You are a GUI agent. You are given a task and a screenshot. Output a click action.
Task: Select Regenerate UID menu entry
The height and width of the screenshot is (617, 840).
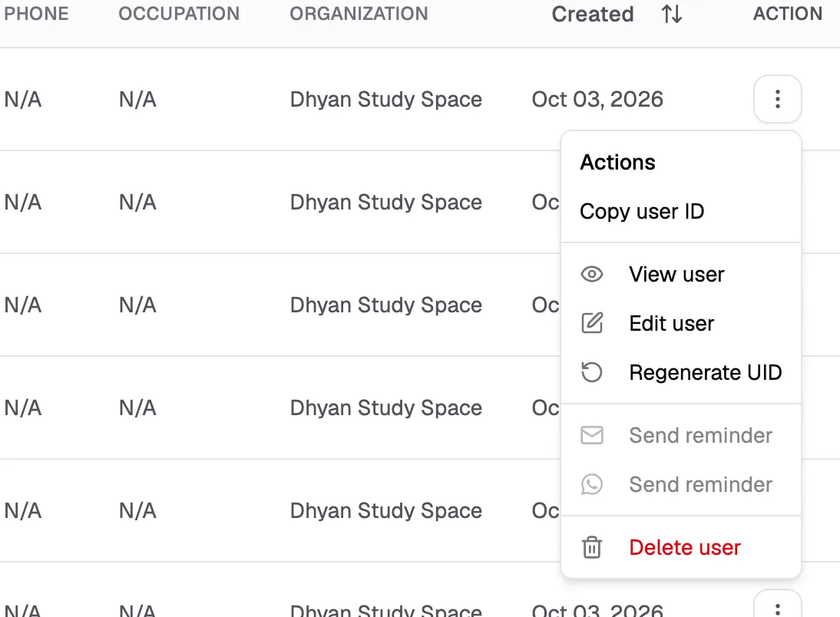(x=681, y=372)
